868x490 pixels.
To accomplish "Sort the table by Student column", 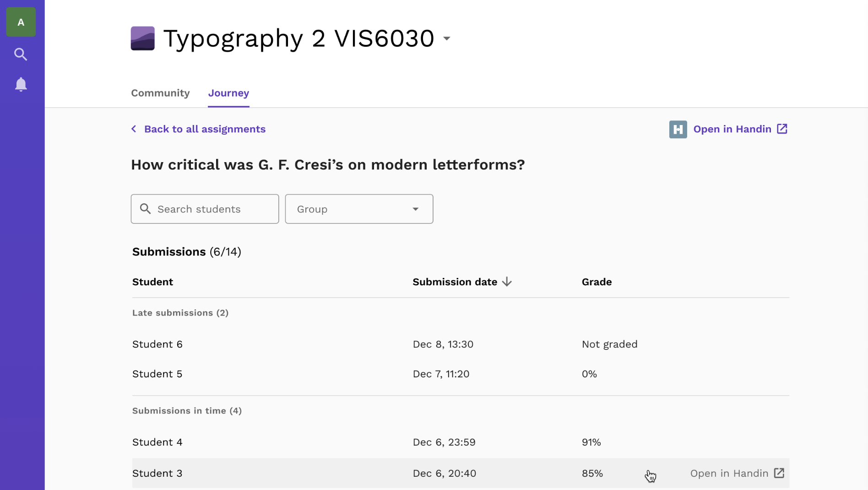I will coord(152,282).
